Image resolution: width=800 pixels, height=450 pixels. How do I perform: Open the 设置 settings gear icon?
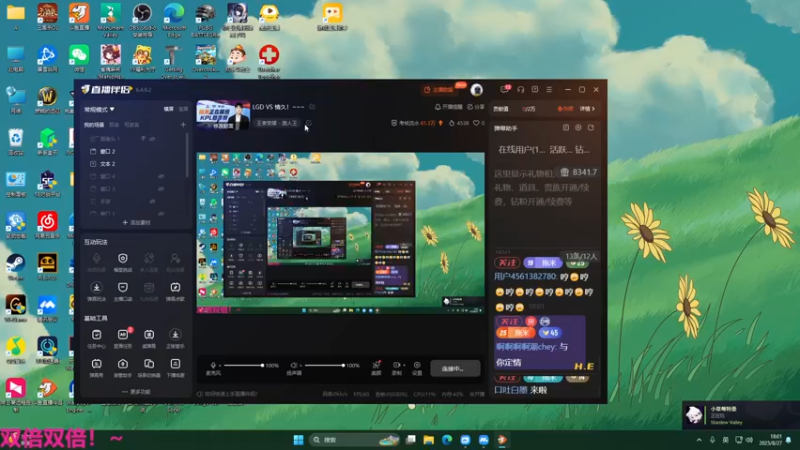[x=417, y=365]
